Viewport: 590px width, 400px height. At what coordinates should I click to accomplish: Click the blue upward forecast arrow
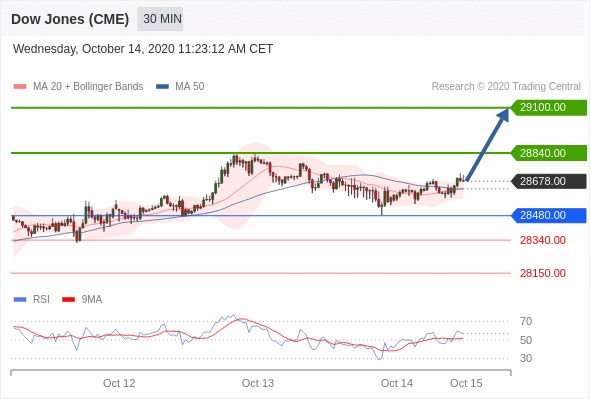488,144
